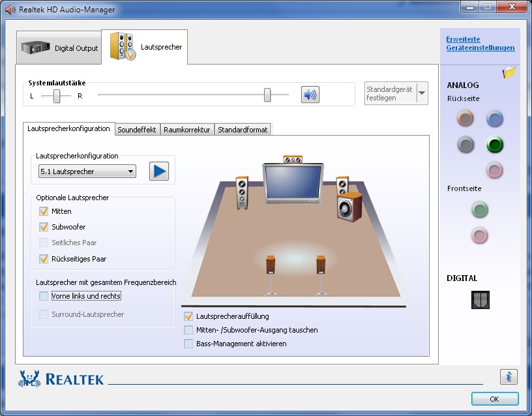
Task: Click the front left speaker in room
Action: (243, 192)
